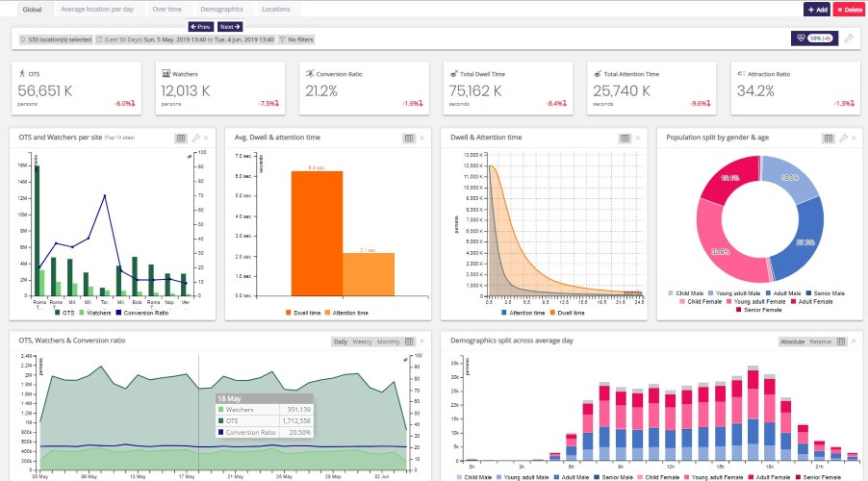Open the 533 location(s) selected selector

(58, 39)
